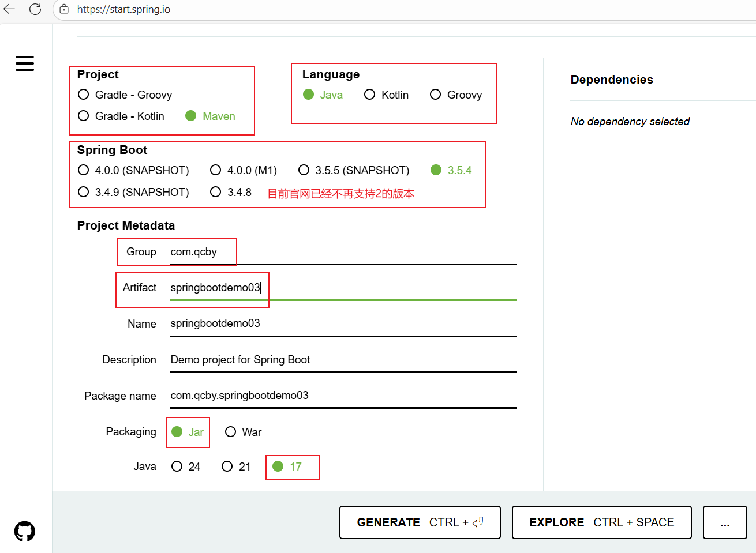
Task: Open the GitHub logo link
Action: coord(25,531)
